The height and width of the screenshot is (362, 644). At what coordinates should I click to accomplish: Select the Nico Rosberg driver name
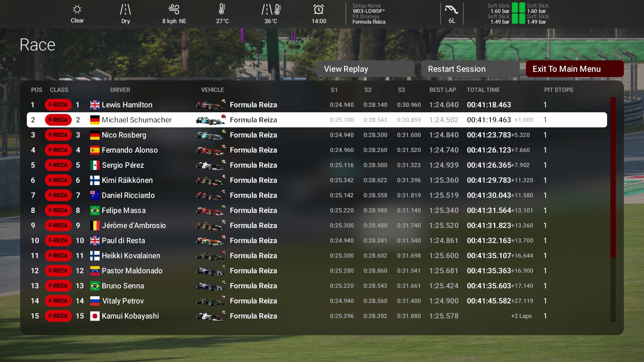(x=124, y=135)
